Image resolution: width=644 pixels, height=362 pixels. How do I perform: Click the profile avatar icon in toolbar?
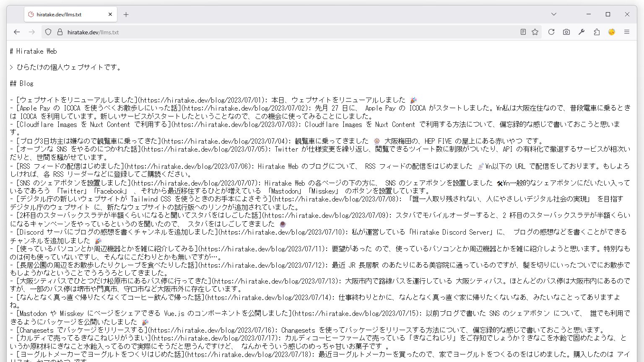pyautogui.click(x=612, y=32)
